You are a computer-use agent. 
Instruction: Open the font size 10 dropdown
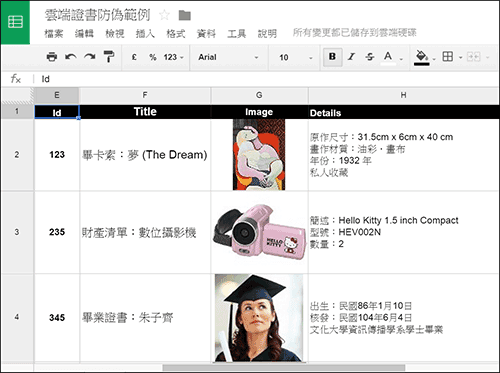(x=296, y=57)
